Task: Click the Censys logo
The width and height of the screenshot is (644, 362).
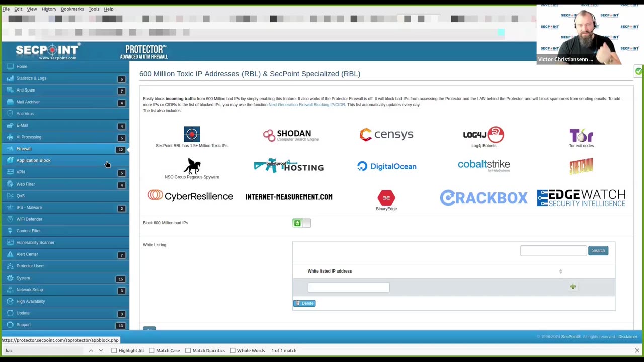Action: tap(386, 134)
